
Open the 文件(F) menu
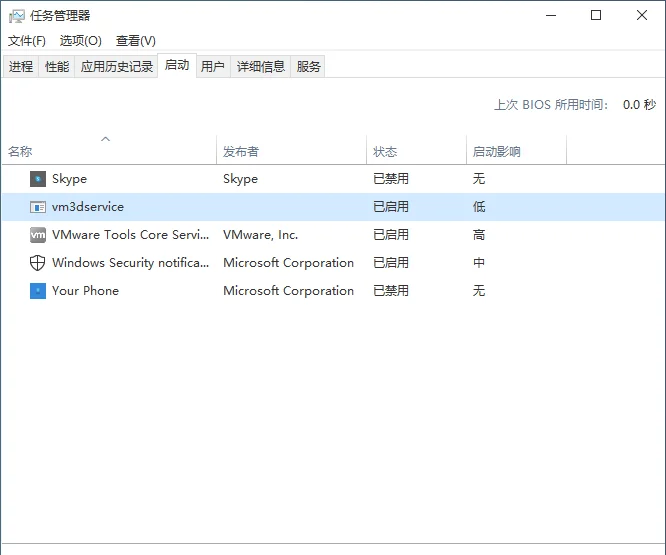[27, 41]
